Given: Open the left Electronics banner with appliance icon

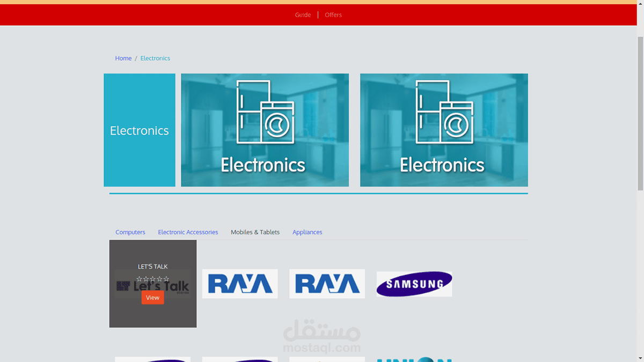Looking at the screenshot, I should point(265,130).
